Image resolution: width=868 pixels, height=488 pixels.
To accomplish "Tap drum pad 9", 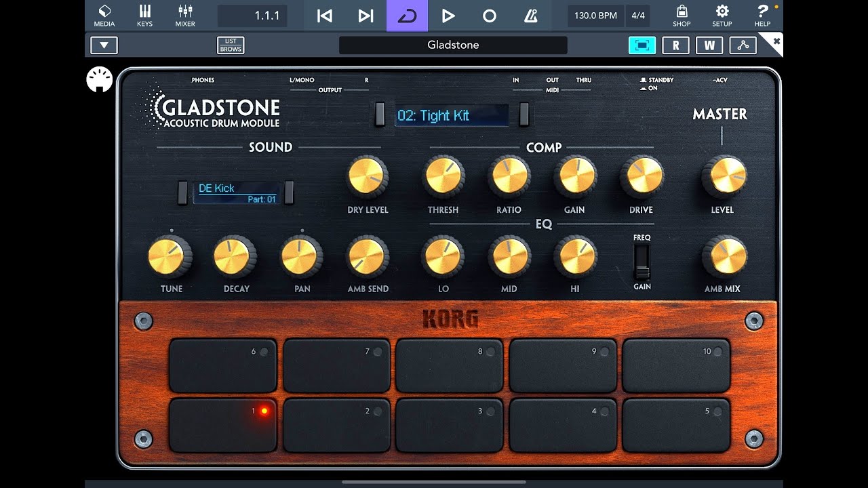I will click(563, 365).
